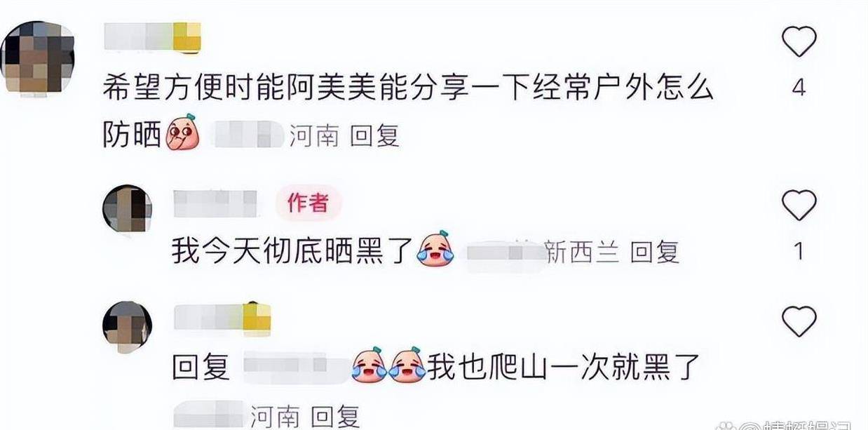Like the 我也爬山一次就黑了 reply

pyautogui.click(x=799, y=322)
